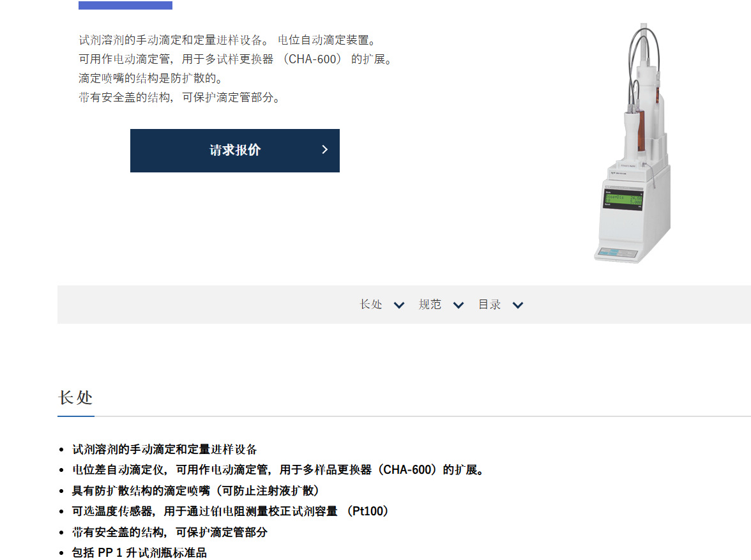Go to the 目录 section link
The width and height of the screenshot is (751, 560).
point(489,305)
